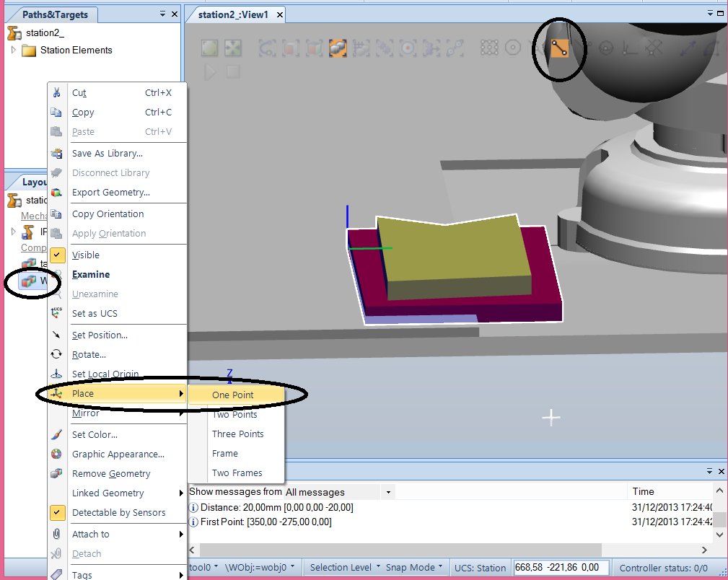The height and width of the screenshot is (580, 728).
Task: Click the coordinate input field at the bottom
Action: pyautogui.click(x=561, y=567)
